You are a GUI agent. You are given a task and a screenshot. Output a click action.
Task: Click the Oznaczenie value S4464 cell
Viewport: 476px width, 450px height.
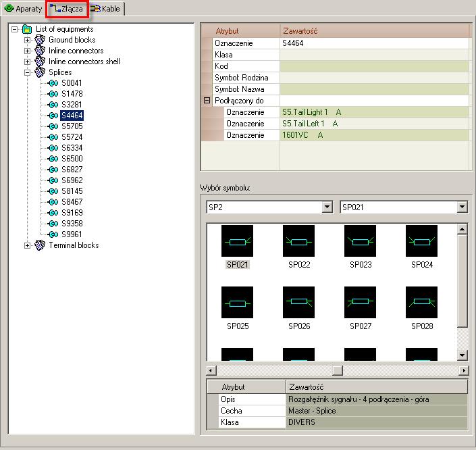374,43
